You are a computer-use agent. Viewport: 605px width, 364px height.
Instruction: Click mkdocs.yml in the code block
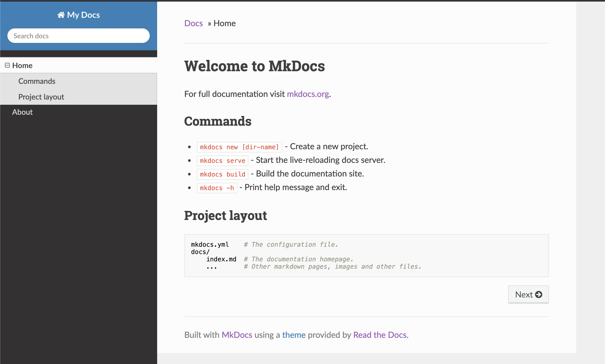point(210,245)
